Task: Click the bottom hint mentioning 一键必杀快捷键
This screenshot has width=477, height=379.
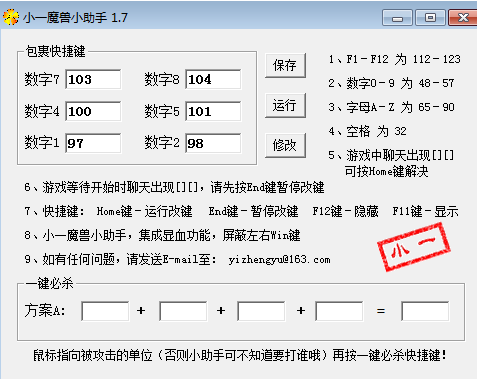Action: click(x=239, y=355)
